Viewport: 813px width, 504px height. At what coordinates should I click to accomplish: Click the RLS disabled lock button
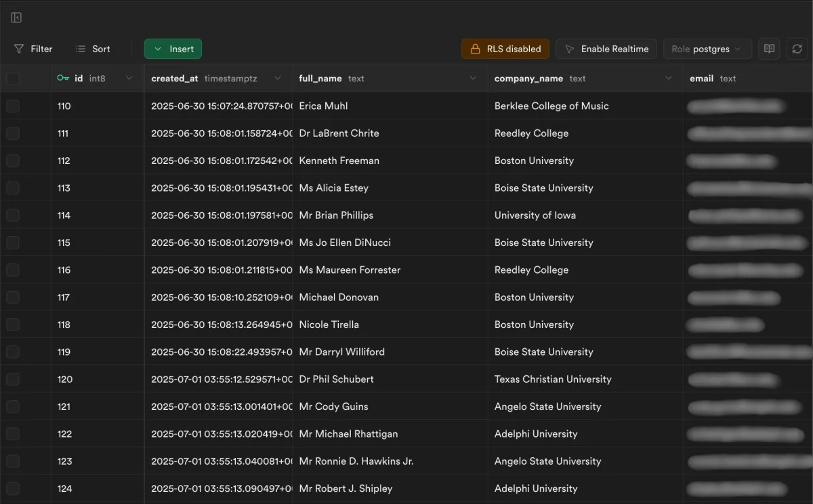pyautogui.click(x=505, y=49)
